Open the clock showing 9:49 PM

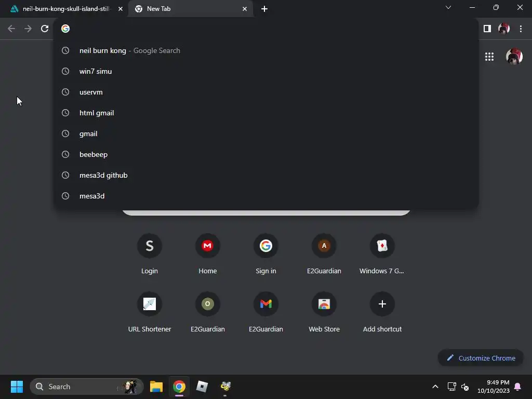pyautogui.click(x=494, y=387)
